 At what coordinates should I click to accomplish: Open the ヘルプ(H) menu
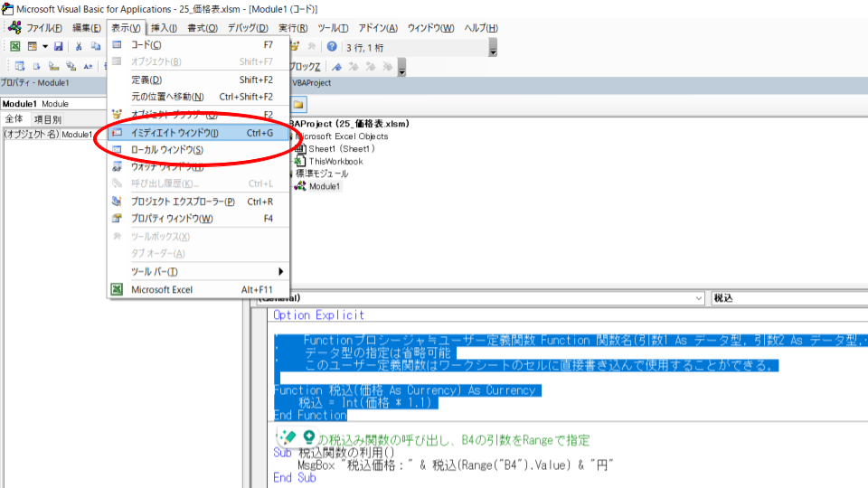480,28
